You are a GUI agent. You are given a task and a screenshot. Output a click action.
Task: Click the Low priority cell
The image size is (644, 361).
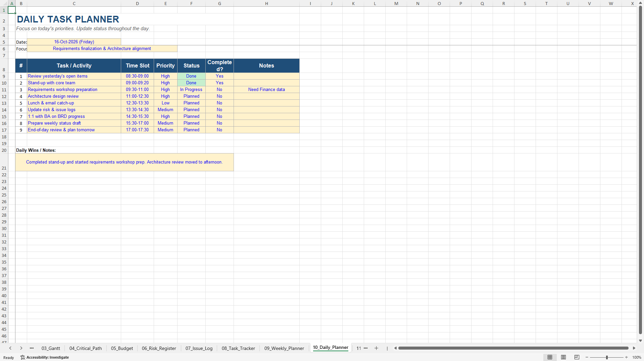(x=165, y=103)
